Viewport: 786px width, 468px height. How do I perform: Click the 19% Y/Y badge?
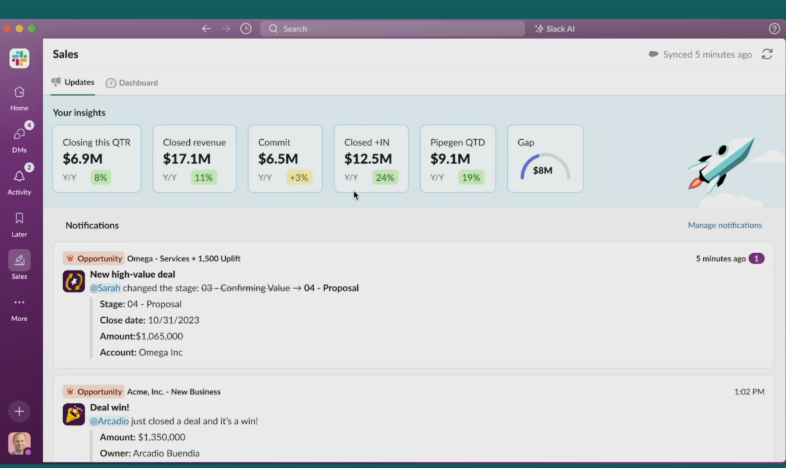click(x=471, y=177)
